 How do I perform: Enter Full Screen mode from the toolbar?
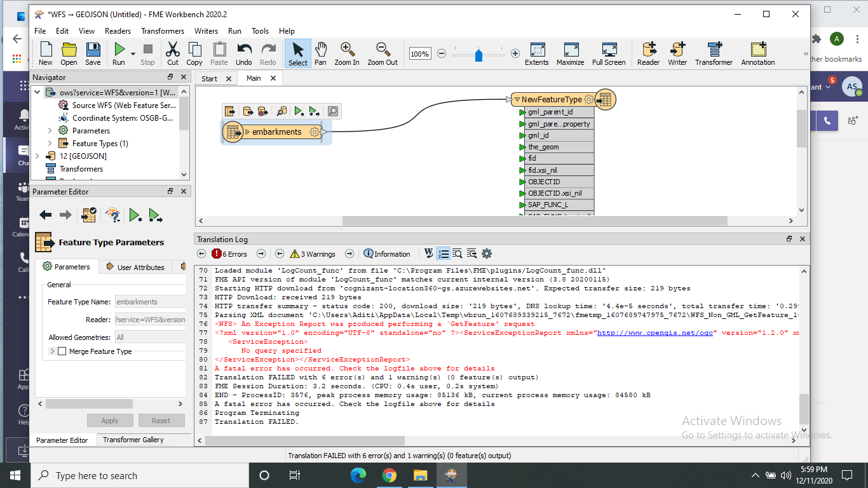click(x=609, y=53)
